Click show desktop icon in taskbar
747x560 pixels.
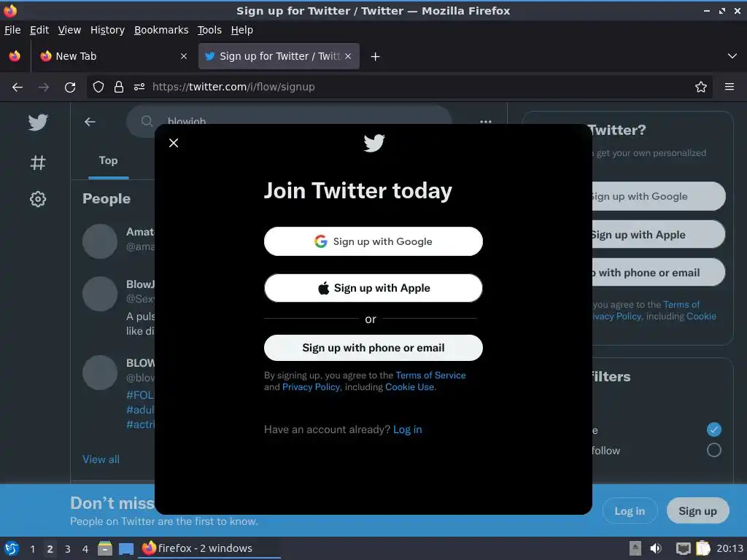[126, 548]
